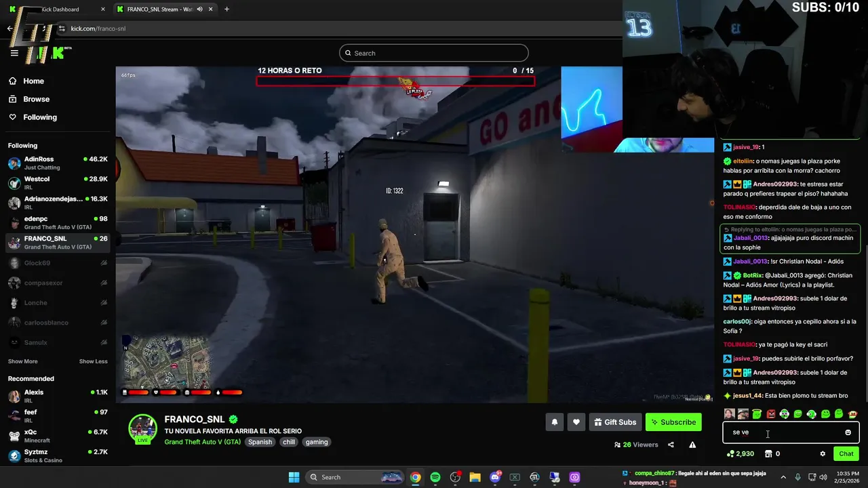Open Spotify from the taskbar

[x=435, y=477]
